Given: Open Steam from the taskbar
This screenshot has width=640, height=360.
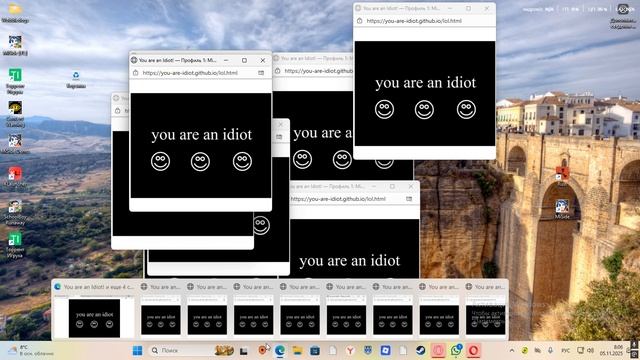Looking at the screenshot, I should tap(420, 351).
